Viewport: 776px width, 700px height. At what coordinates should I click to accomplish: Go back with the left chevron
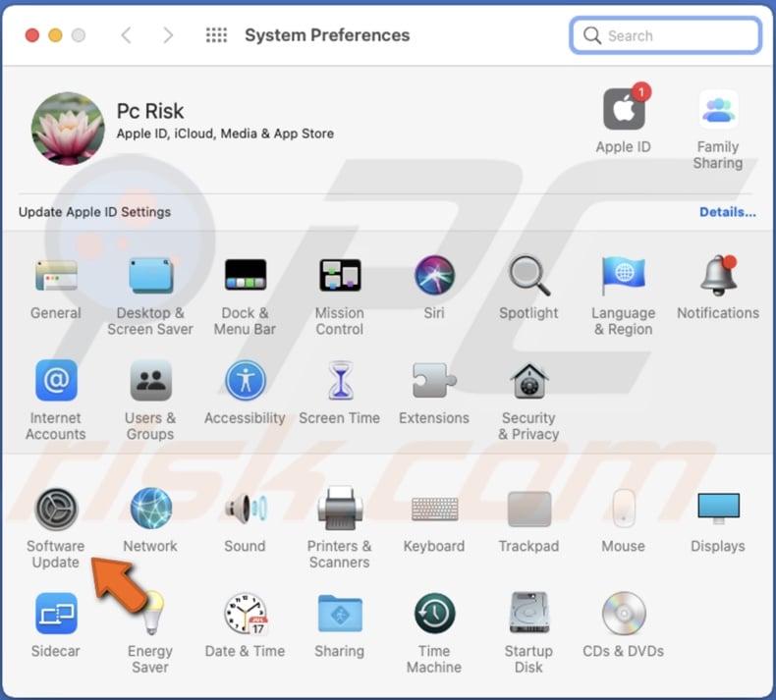pos(127,35)
